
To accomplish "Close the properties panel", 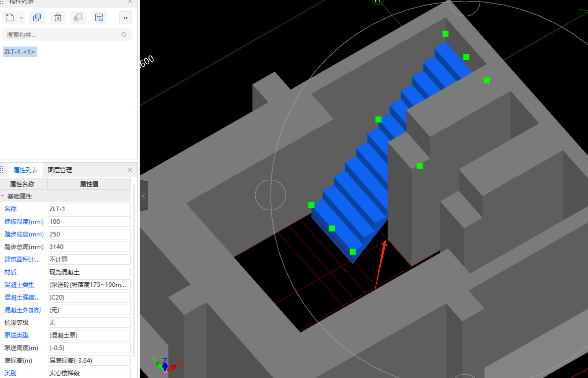I will coord(130,170).
